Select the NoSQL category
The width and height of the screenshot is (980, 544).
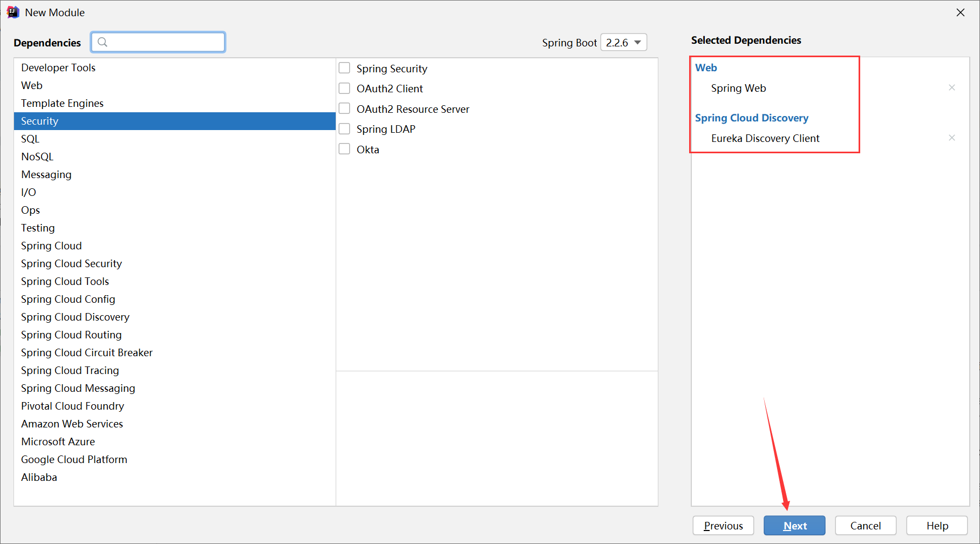(175, 157)
